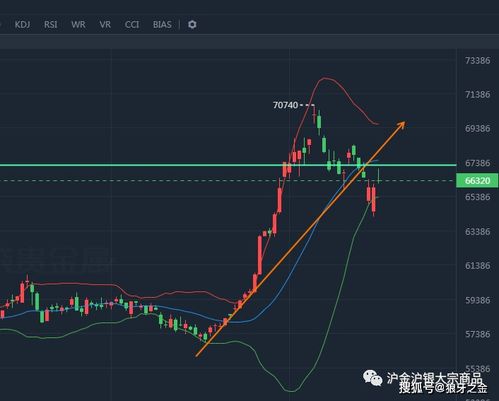Click the 73386 price axis label

[478, 61]
